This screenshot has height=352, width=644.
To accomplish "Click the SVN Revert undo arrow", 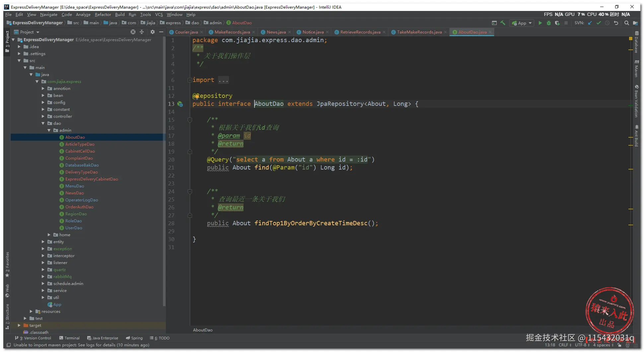I will point(616,23).
